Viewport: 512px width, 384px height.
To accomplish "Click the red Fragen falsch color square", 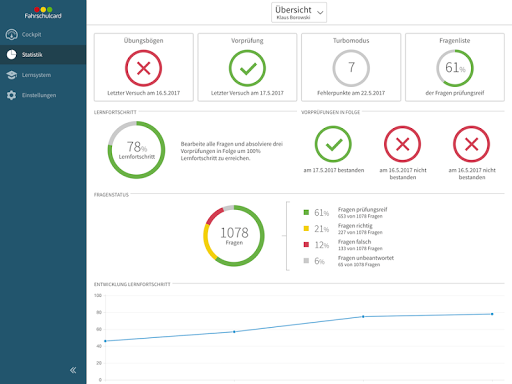I will click(306, 244).
